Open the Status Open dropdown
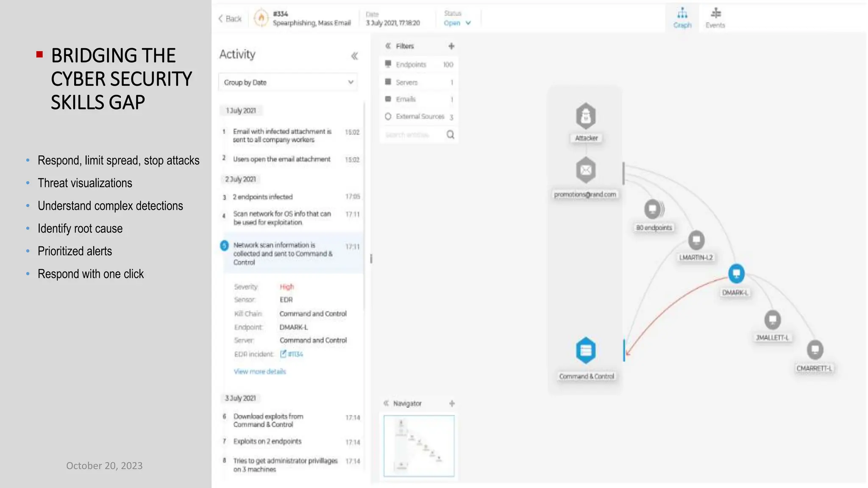The height and width of the screenshot is (488, 868). 457,23
